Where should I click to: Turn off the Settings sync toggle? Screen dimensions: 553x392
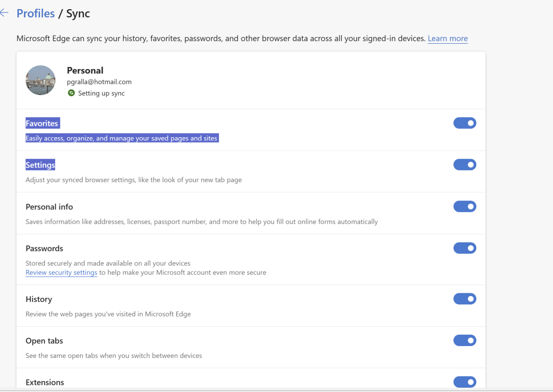tap(464, 164)
